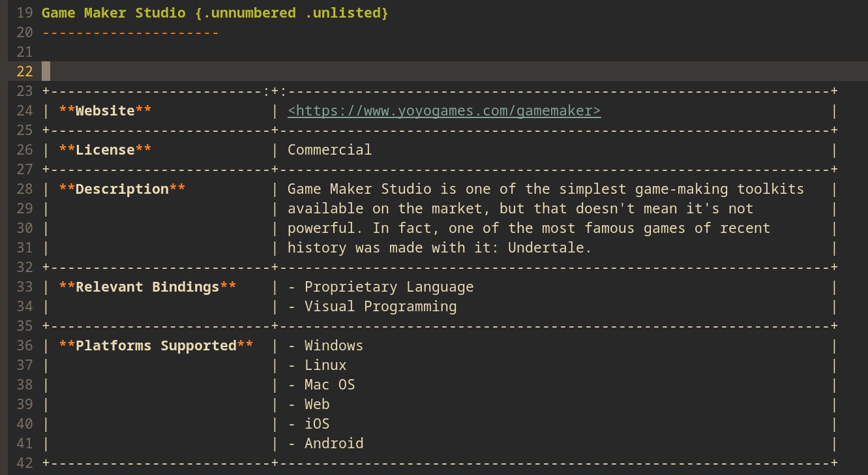Open the yoyogames.com/gamemaker URL link

pos(444,111)
